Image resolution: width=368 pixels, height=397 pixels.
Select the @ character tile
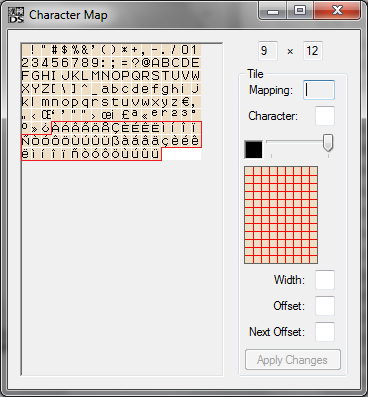point(145,63)
